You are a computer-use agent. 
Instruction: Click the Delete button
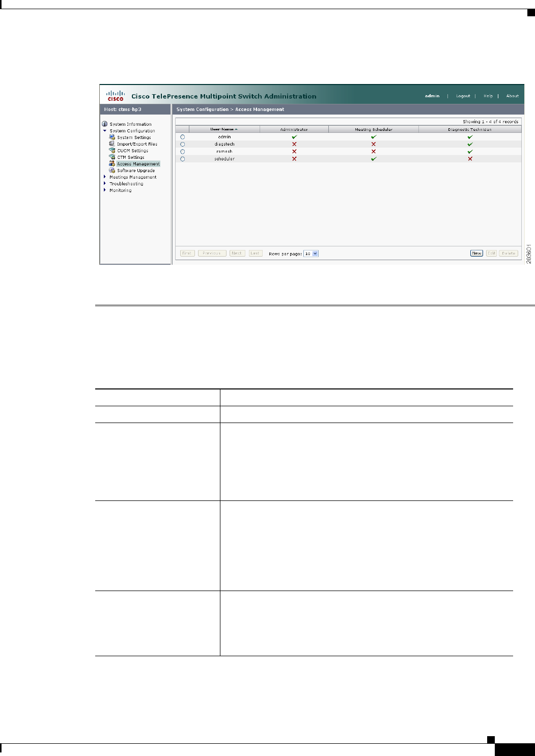(508, 253)
